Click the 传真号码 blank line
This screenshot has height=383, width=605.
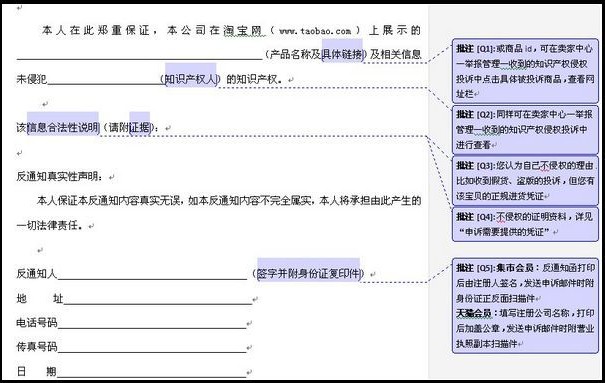pyautogui.click(x=152, y=349)
